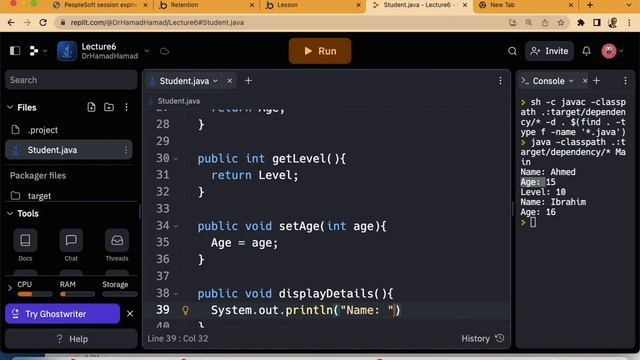Screen dimensions: 640x360
Task: Open a new browser tab
Action: 589,5
